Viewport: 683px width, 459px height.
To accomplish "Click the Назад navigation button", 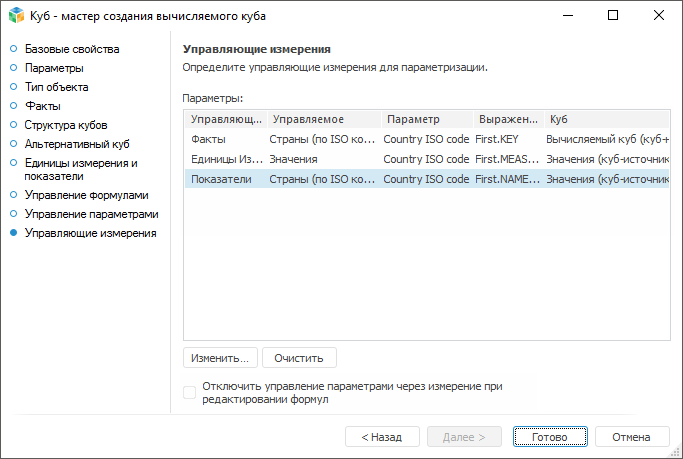I will (382, 437).
